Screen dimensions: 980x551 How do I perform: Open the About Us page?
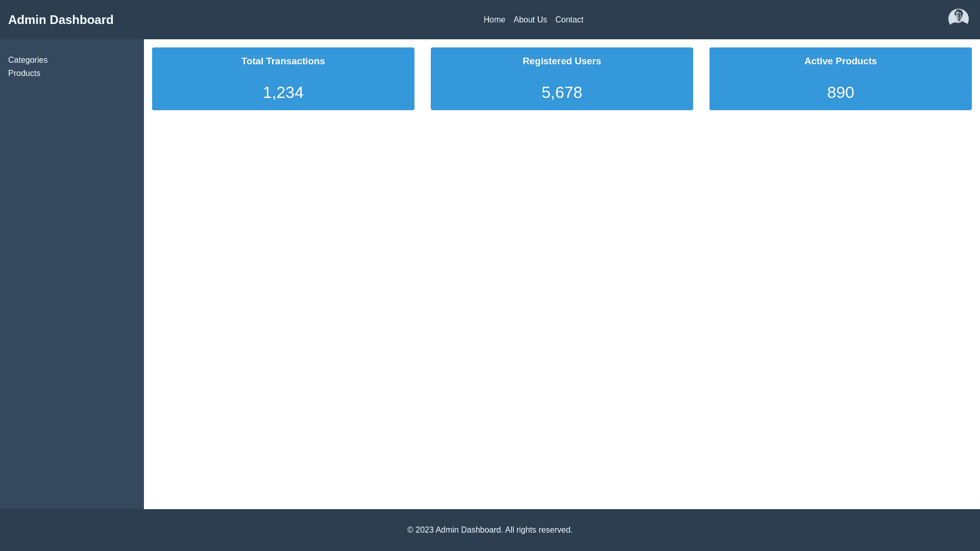tap(530, 20)
